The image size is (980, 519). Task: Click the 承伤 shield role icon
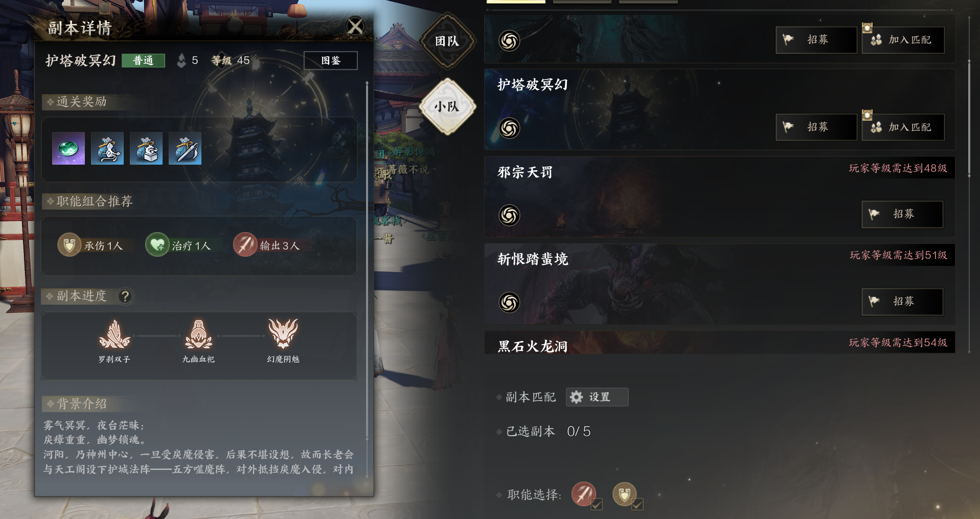coord(69,245)
